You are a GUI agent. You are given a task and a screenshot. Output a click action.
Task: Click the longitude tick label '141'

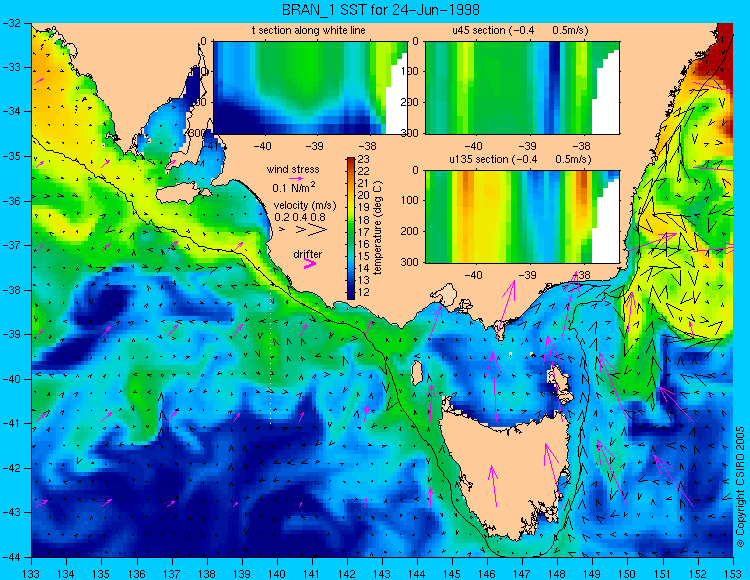pyautogui.click(x=312, y=574)
